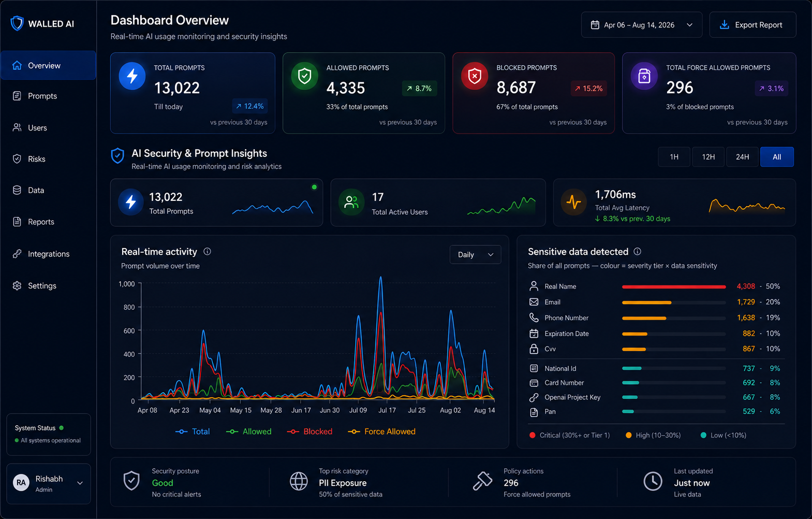Click the info icon beside Sensitive data detected
The height and width of the screenshot is (519, 812).
637,251
